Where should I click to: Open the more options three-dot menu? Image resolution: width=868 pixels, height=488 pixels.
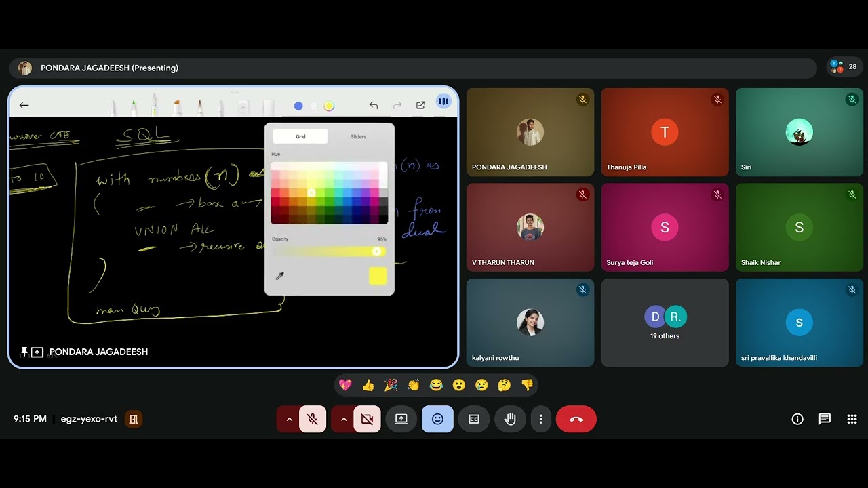pos(540,419)
